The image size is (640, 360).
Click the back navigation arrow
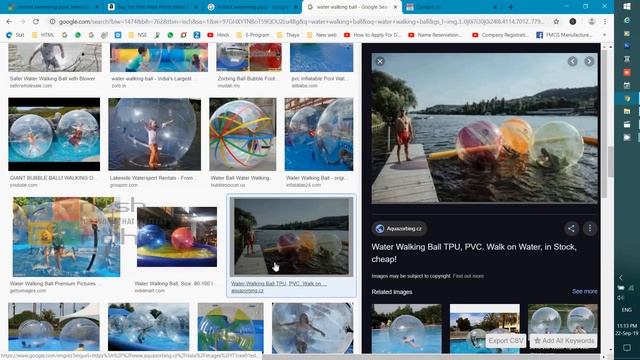point(9,21)
